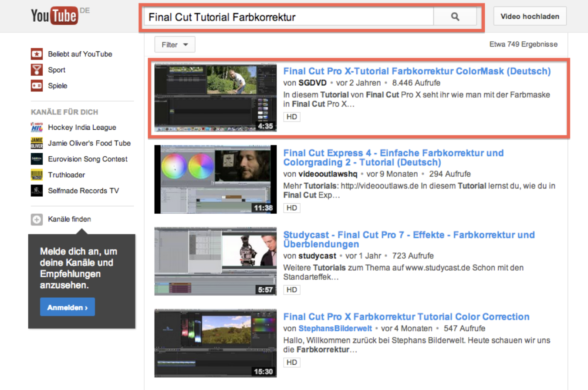Viewport: 588px width, 390px height.
Task: Click the description starting 'Weitere Tutorials zum Thema'
Action: (403, 272)
